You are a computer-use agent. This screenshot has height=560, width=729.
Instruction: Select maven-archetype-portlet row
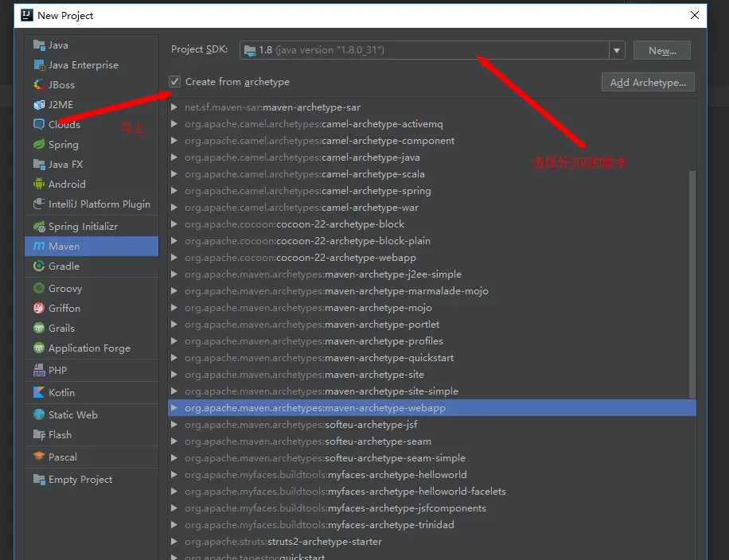(x=432, y=325)
